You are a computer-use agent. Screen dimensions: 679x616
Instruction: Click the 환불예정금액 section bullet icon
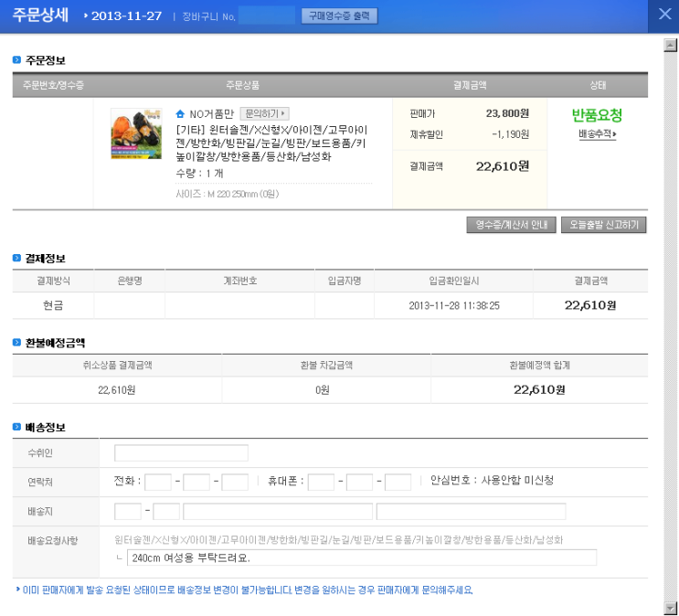click(16, 343)
